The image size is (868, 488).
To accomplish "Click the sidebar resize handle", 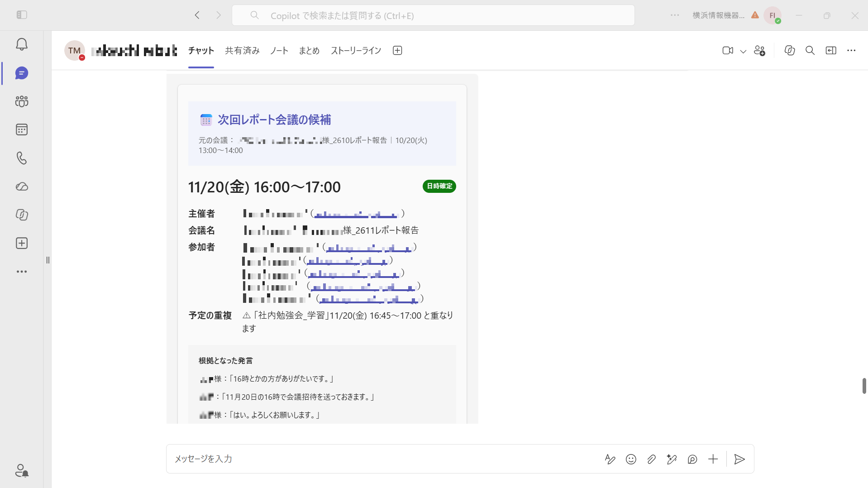I will point(48,260).
